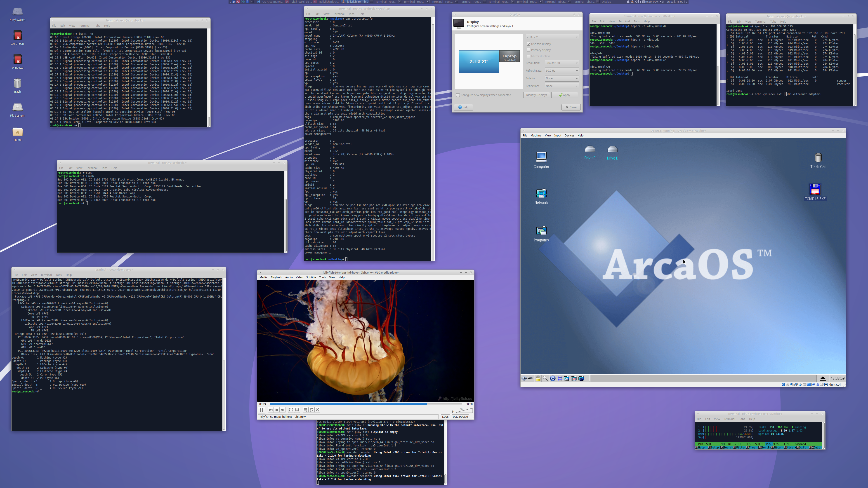This screenshot has width=868, height=488.
Task: Open the Windows SD card desktop icon
Action: pos(17,62)
